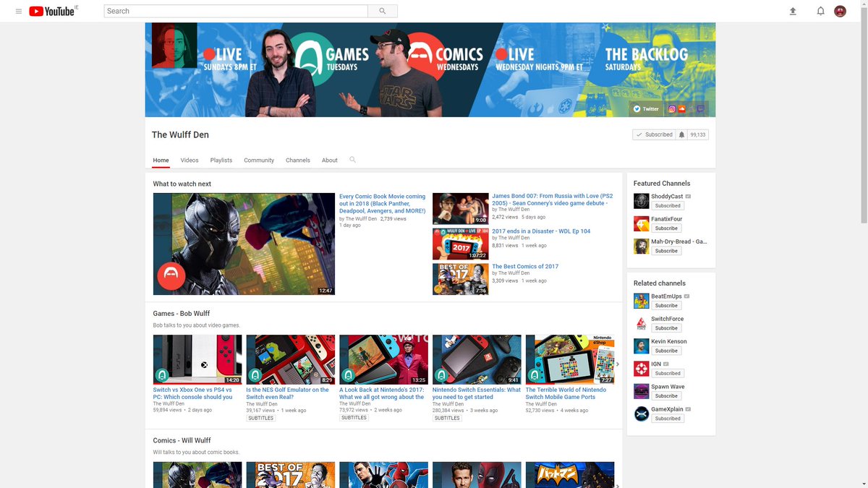Open the 1:07:22 WDL live thumbnail

pyautogui.click(x=461, y=244)
